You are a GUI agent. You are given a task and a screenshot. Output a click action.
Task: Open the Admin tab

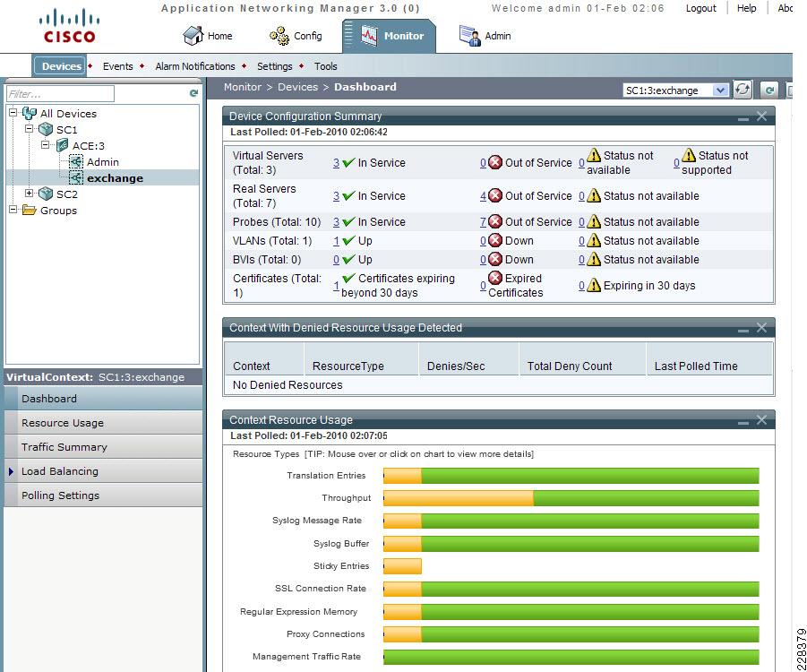[485, 36]
